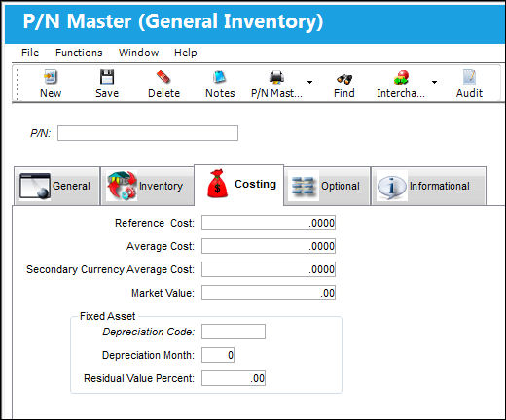Viewport: 506px width, 420px height.
Task: Click the Depreciation Code field
Action: (234, 332)
